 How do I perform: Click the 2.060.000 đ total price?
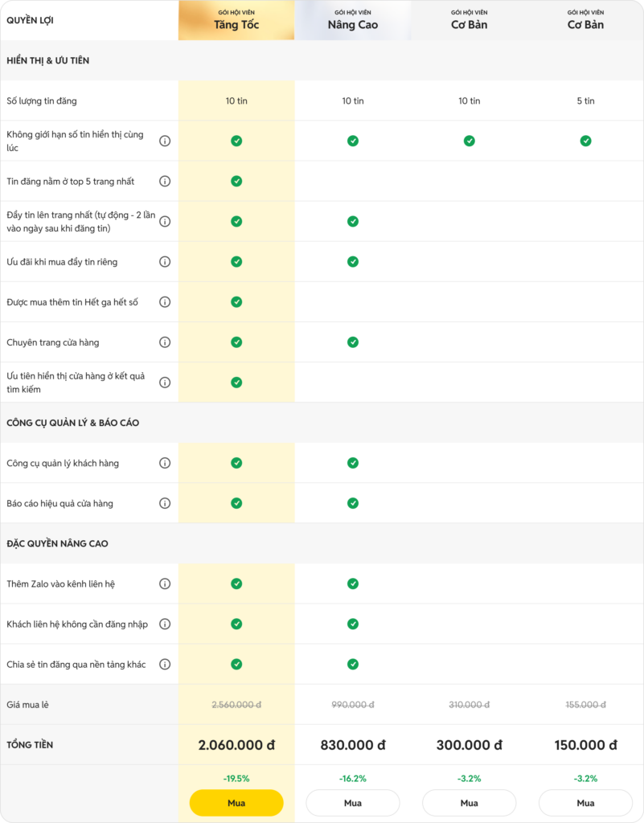tap(236, 745)
